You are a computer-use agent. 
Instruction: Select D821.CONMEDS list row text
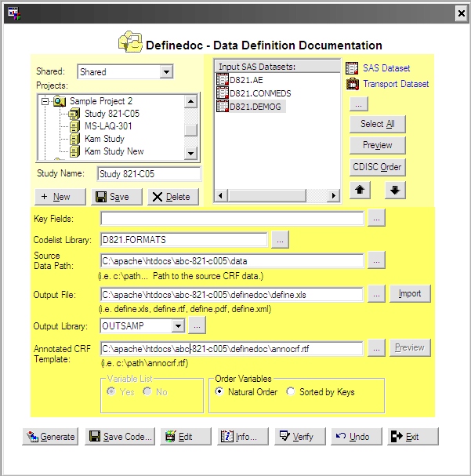point(260,93)
